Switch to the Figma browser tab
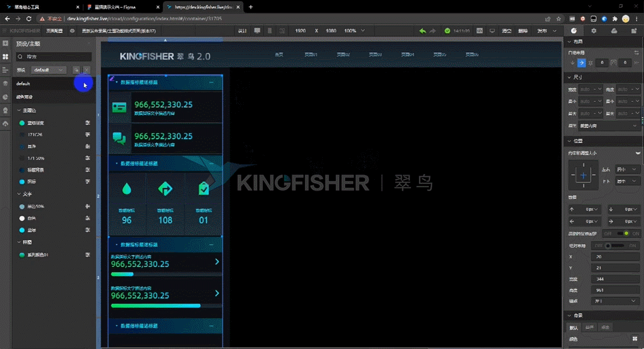644x349 pixels. (123, 7)
